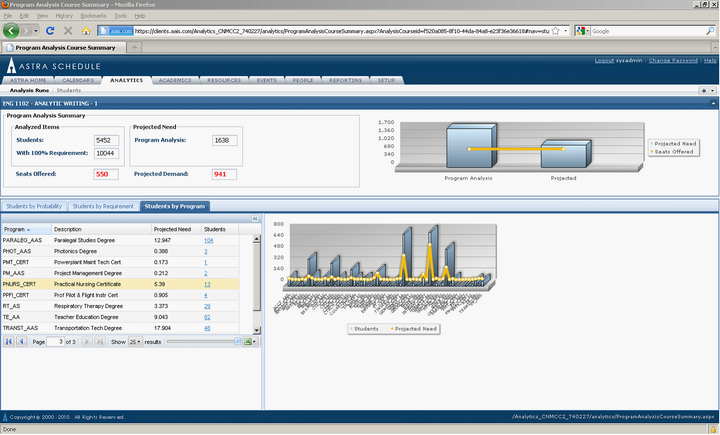Screen dimensions: 720x435
Task: Open the list all tabs dropdown
Action: click(715, 47)
